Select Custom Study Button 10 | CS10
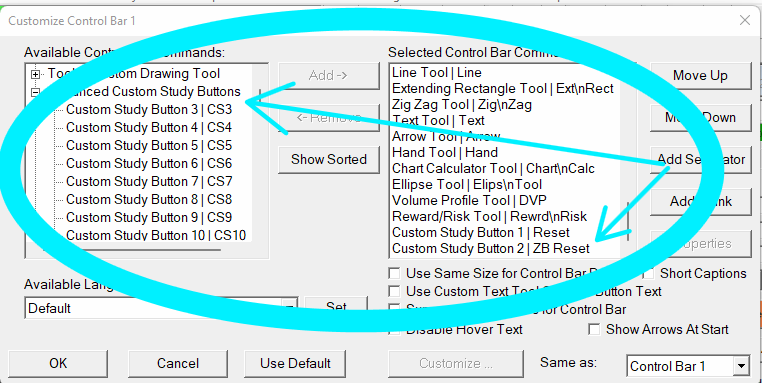 tap(156, 235)
